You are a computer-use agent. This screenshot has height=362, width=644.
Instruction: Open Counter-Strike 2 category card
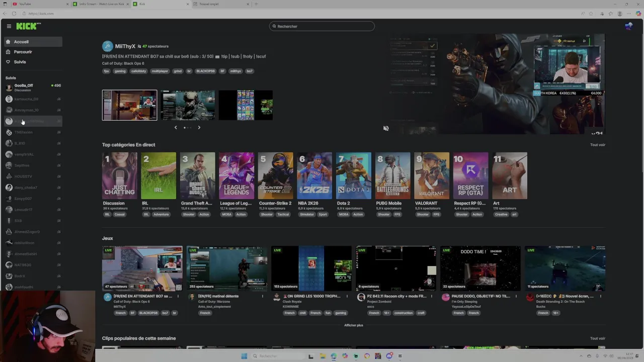coord(276,175)
